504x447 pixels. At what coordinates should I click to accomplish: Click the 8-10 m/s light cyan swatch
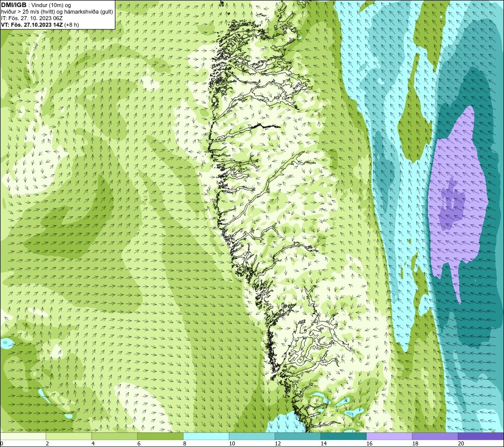[x=206, y=436]
